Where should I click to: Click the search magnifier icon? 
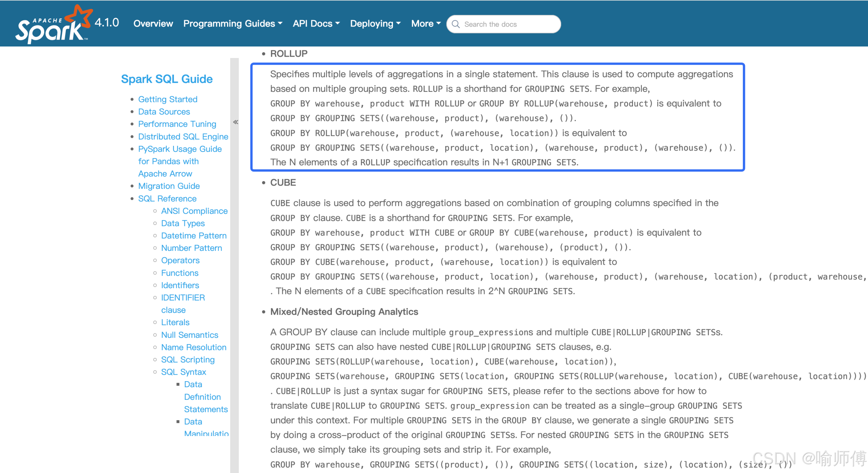(456, 24)
